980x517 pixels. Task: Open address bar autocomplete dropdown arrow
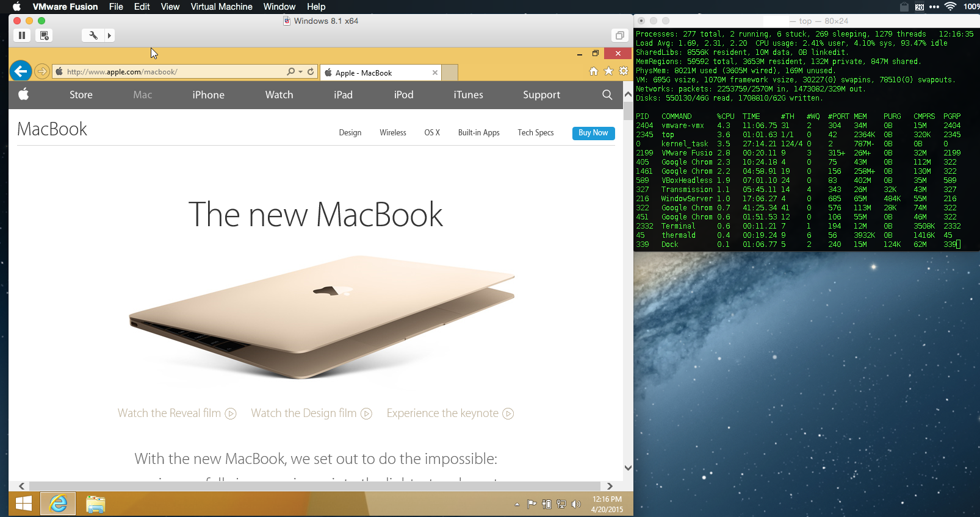tap(301, 71)
